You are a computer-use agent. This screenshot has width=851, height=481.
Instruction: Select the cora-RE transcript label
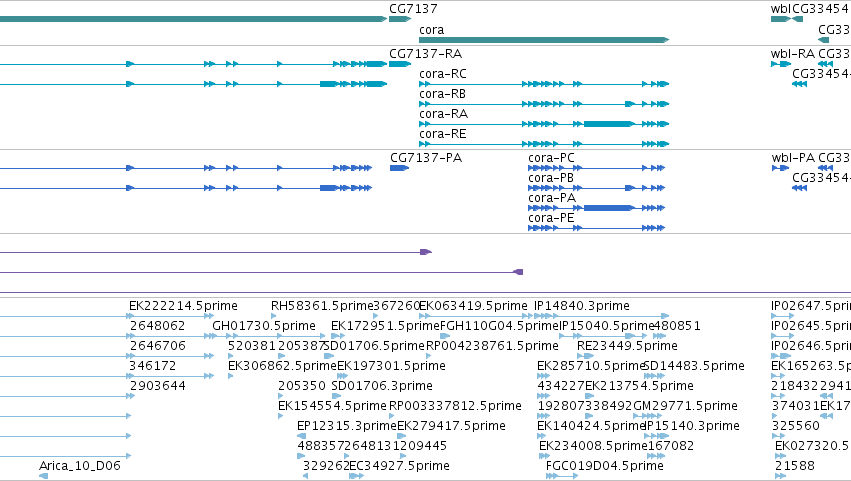tap(443, 134)
